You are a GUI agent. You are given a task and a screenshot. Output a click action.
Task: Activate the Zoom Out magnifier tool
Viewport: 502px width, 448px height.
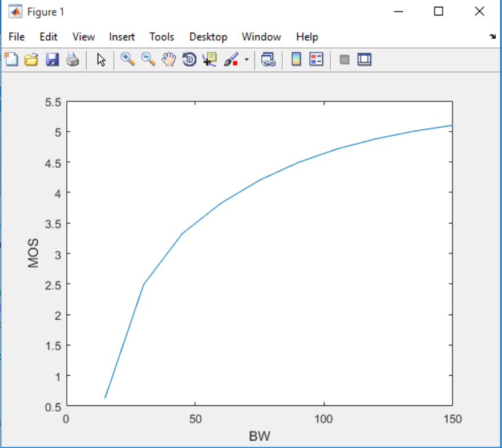point(148,59)
